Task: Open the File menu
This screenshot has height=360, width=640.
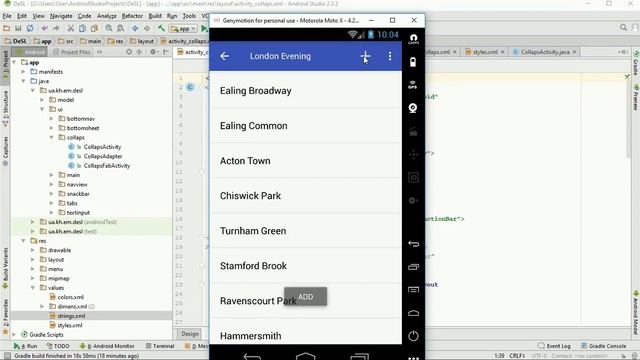Action: tap(7, 16)
